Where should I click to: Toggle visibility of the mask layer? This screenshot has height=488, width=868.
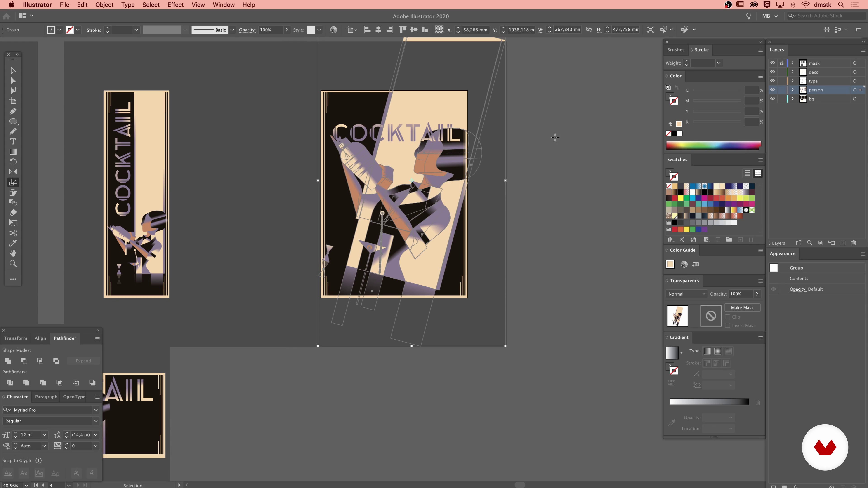[772, 63]
